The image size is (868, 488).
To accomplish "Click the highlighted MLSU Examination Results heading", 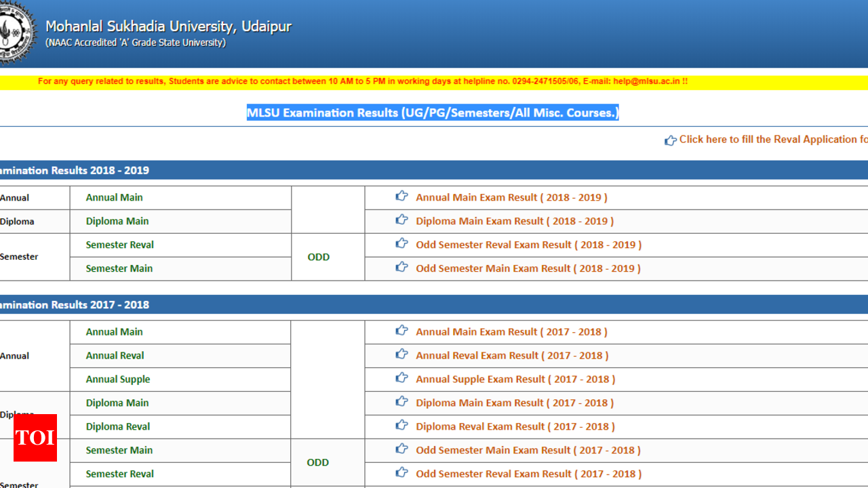I will pyautogui.click(x=433, y=113).
